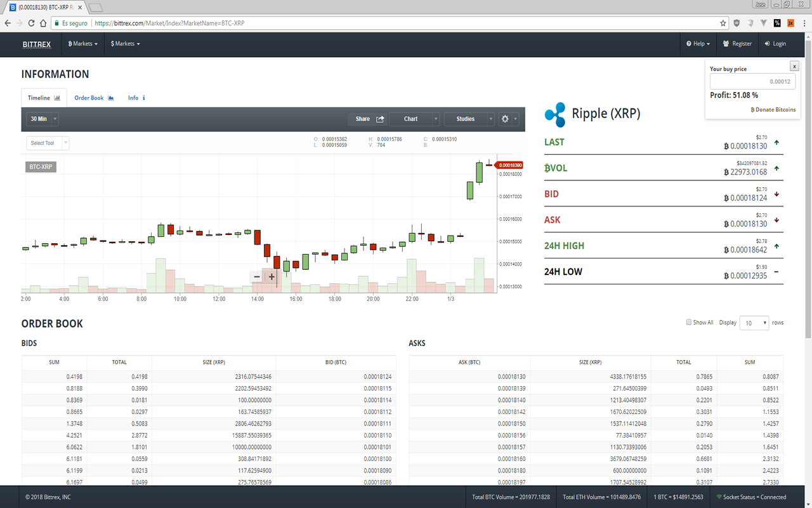Open the shield extension in browser toolbar
Image resolution: width=812 pixels, height=508 pixels.
[737, 23]
